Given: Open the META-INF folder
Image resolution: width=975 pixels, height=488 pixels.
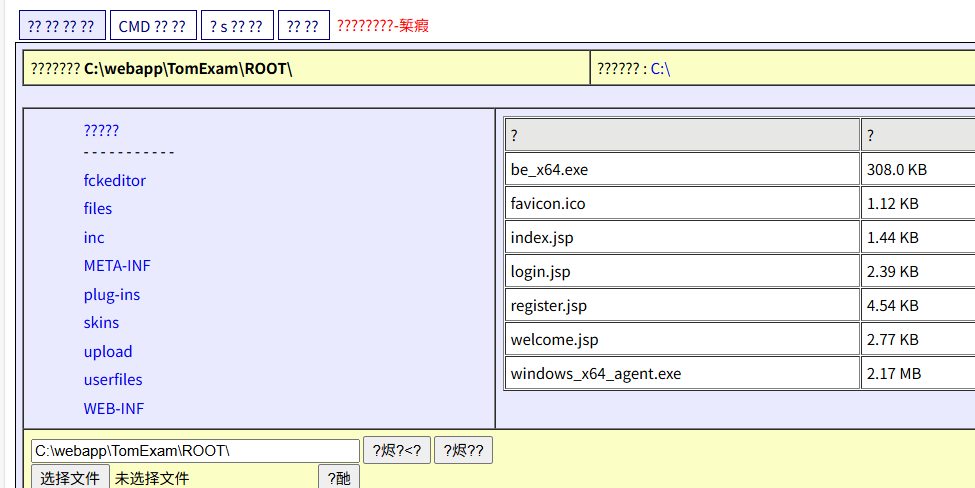Looking at the screenshot, I should 117,266.
